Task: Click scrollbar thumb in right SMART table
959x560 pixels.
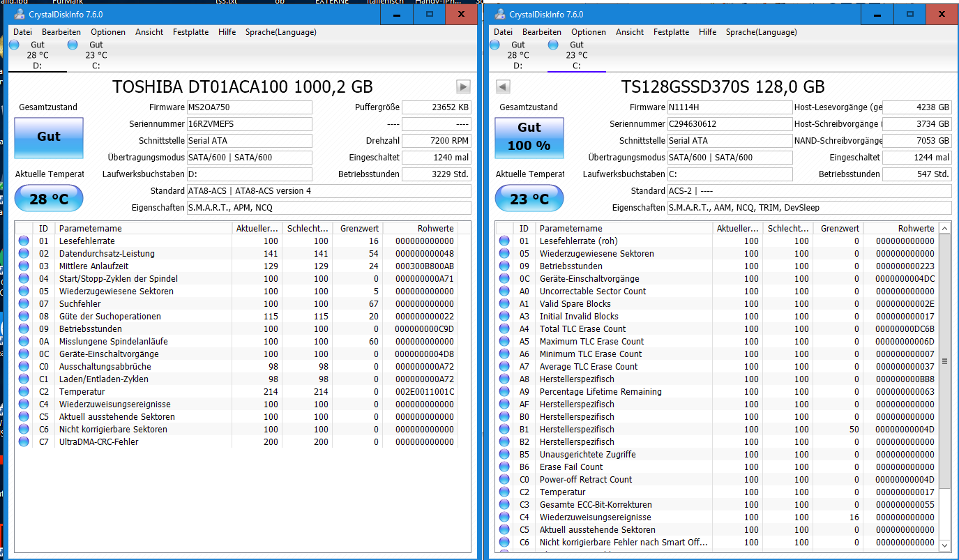Action: (945, 361)
